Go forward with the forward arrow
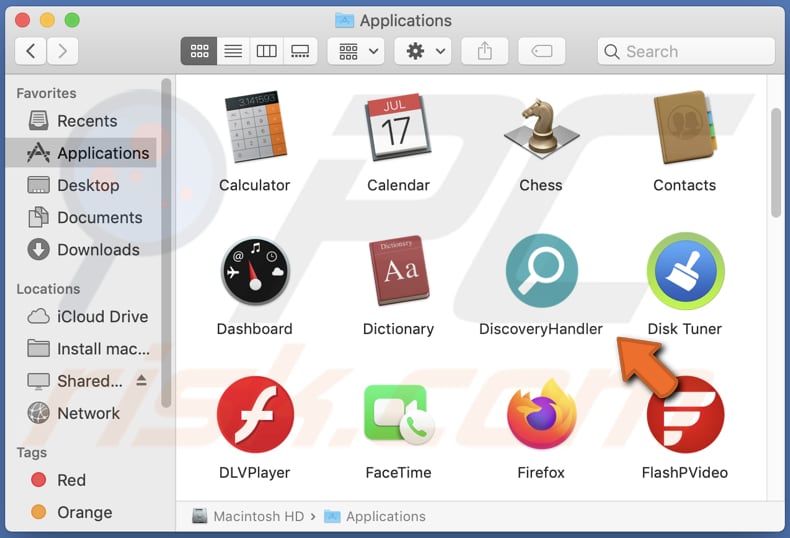 click(x=62, y=51)
